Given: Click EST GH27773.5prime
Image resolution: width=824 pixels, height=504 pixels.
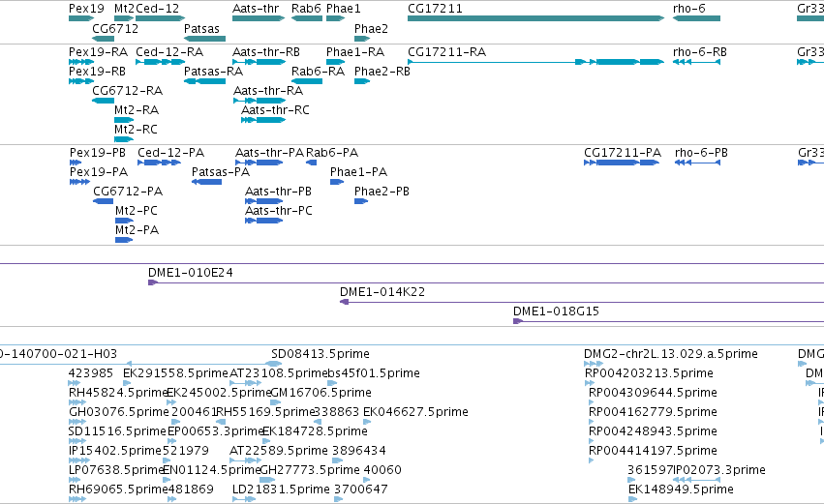Looking at the screenshot, I should pyautogui.click(x=310, y=470).
